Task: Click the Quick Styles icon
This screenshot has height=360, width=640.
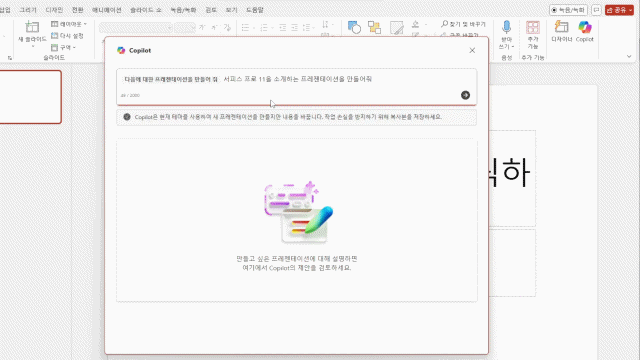Action: pos(396,27)
